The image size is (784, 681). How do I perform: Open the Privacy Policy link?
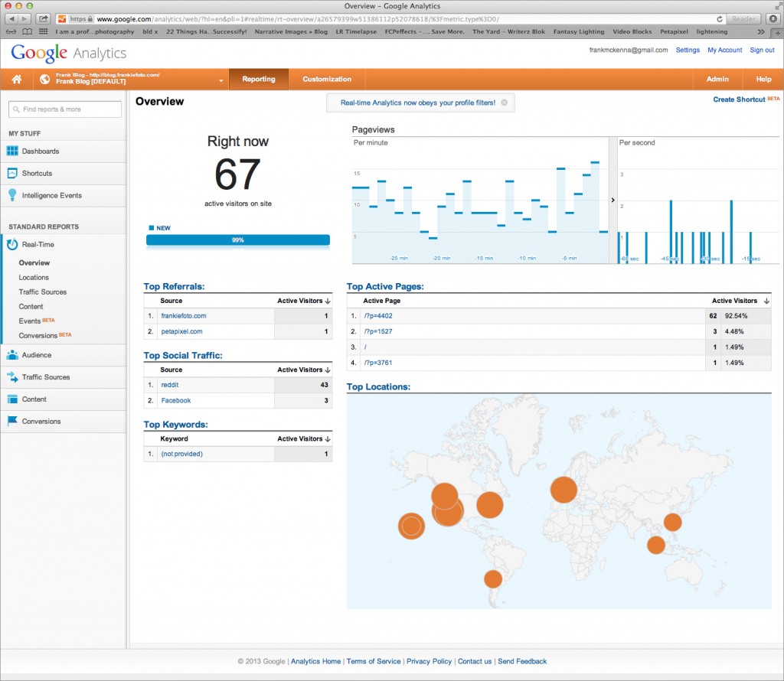pos(429,661)
